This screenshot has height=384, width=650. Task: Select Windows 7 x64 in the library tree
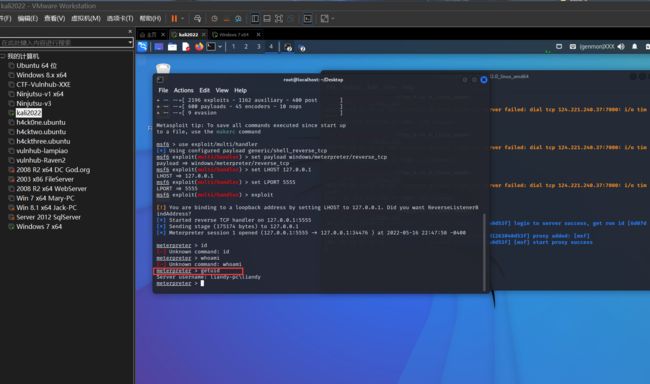click(39, 227)
